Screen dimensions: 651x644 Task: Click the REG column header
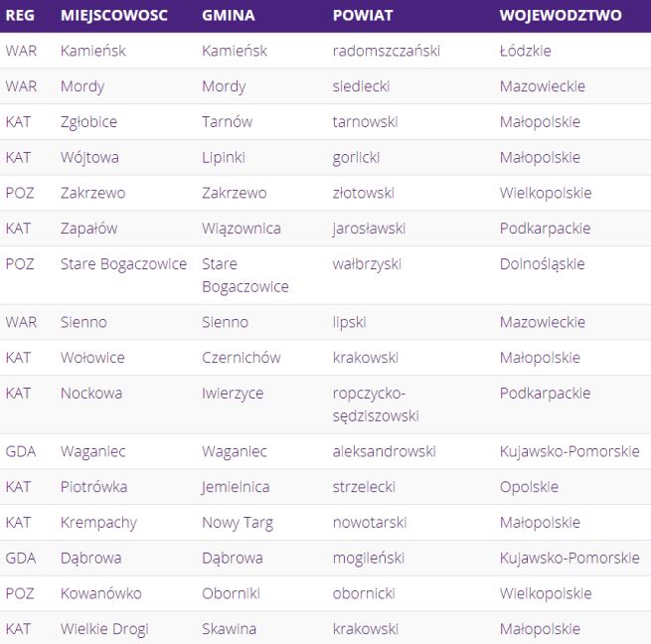pyautogui.click(x=20, y=16)
